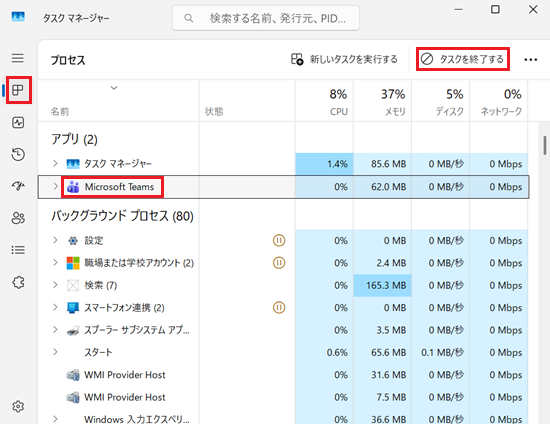Click the 165.3 MB memory value

(x=386, y=285)
